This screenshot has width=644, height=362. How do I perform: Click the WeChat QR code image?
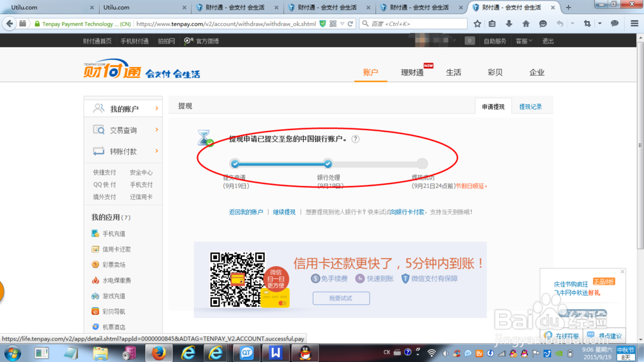[x=238, y=280]
